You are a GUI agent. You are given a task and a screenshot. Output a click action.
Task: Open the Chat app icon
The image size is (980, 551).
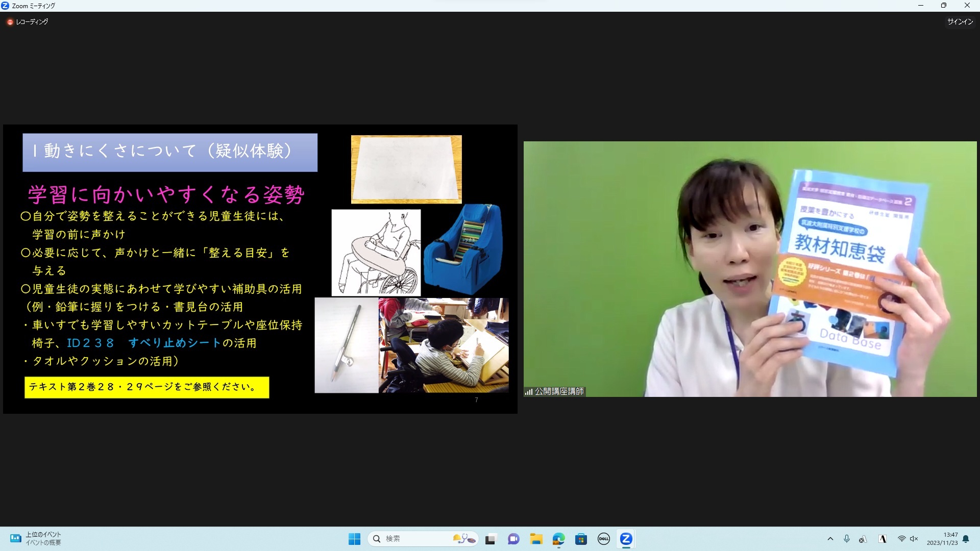point(513,539)
